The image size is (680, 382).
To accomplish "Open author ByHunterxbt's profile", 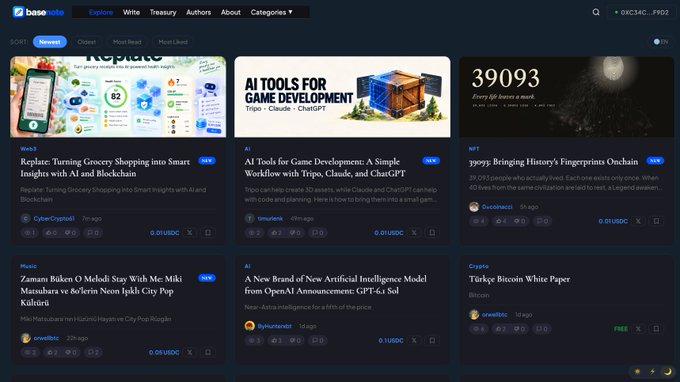I will pos(275,326).
